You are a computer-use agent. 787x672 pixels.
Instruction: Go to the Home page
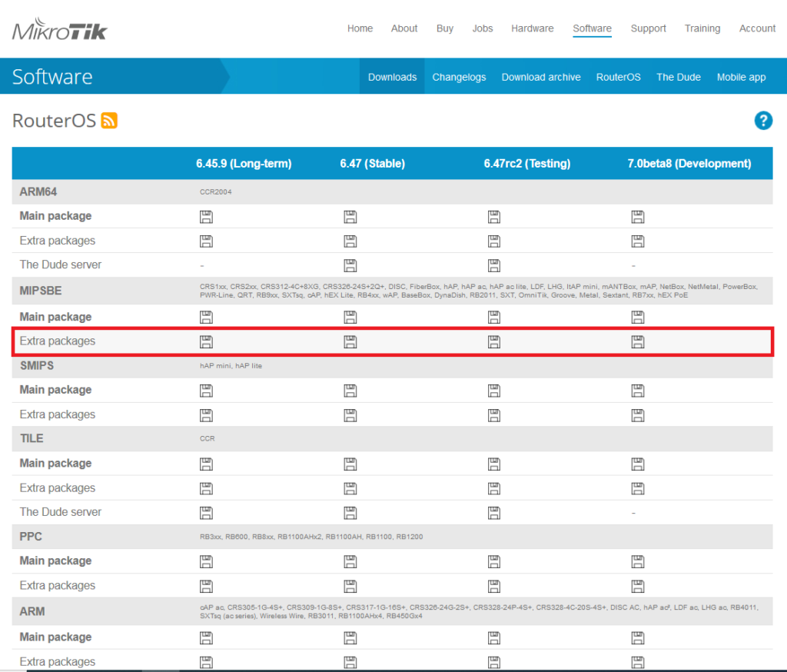(x=360, y=28)
